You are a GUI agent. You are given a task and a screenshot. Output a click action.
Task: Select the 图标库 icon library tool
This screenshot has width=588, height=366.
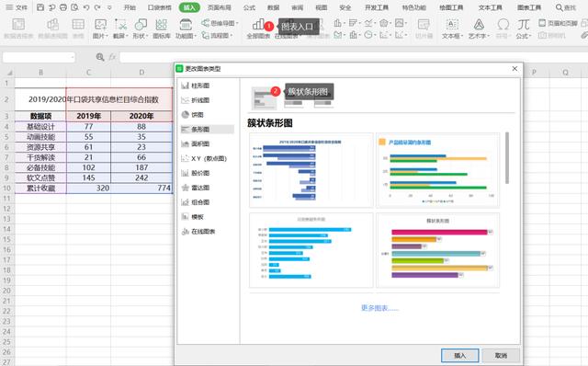click(162, 29)
